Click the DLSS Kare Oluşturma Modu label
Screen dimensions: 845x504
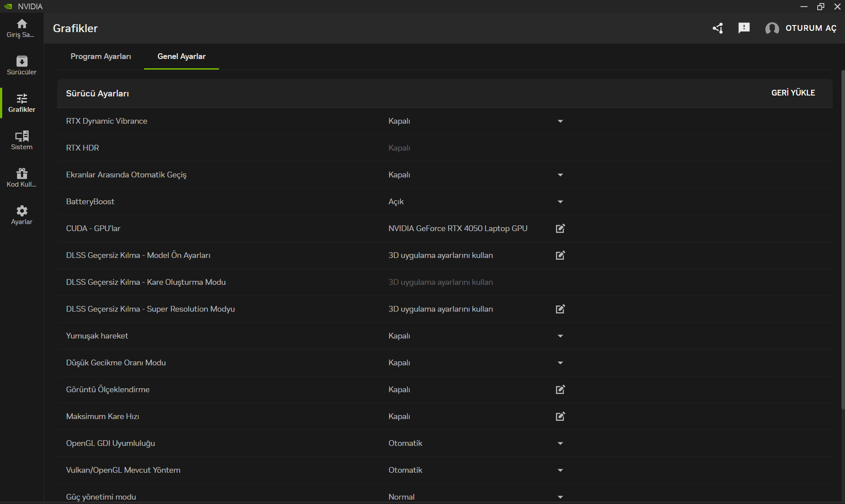[146, 282]
